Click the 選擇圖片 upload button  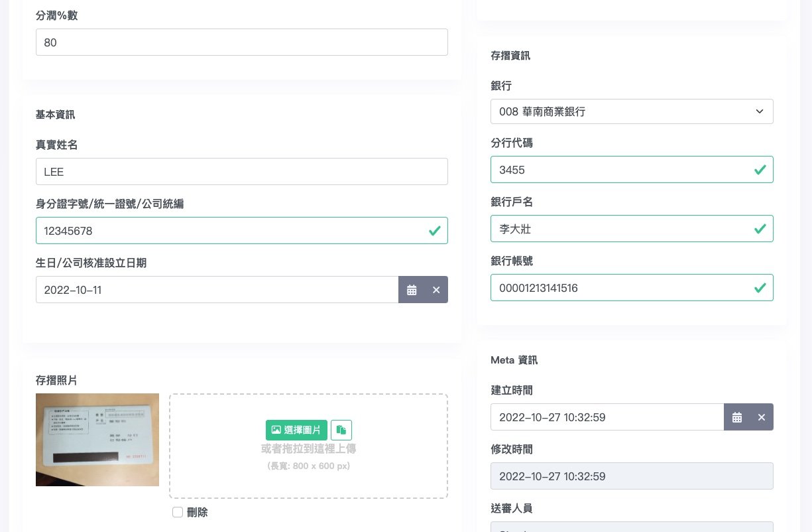296,430
